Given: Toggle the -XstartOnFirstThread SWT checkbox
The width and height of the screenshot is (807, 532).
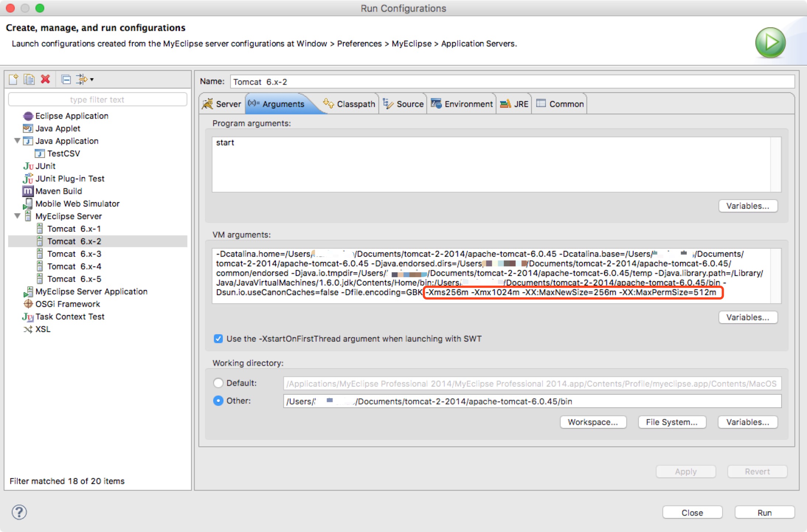Looking at the screenshot, I should pos(218,339).
